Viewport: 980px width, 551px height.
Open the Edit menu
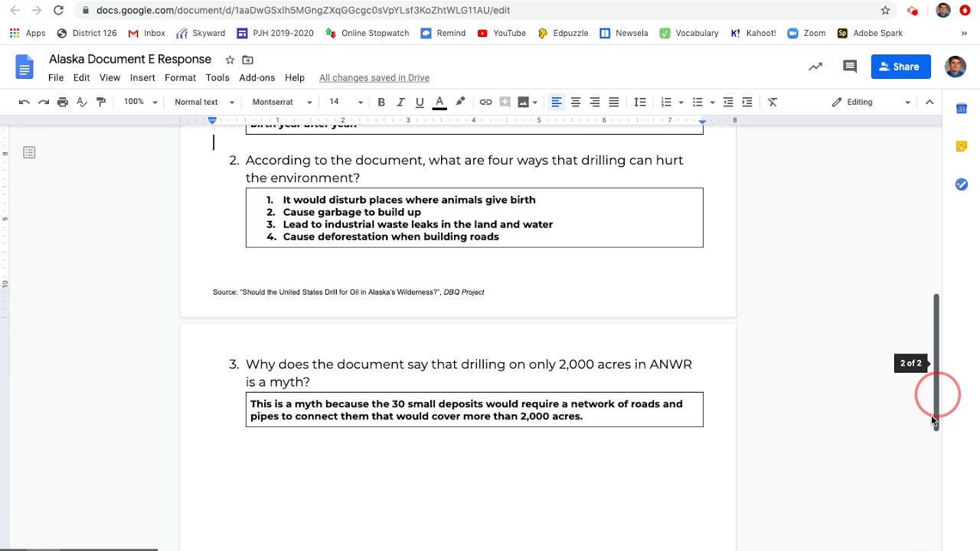[x=82, y=78]
